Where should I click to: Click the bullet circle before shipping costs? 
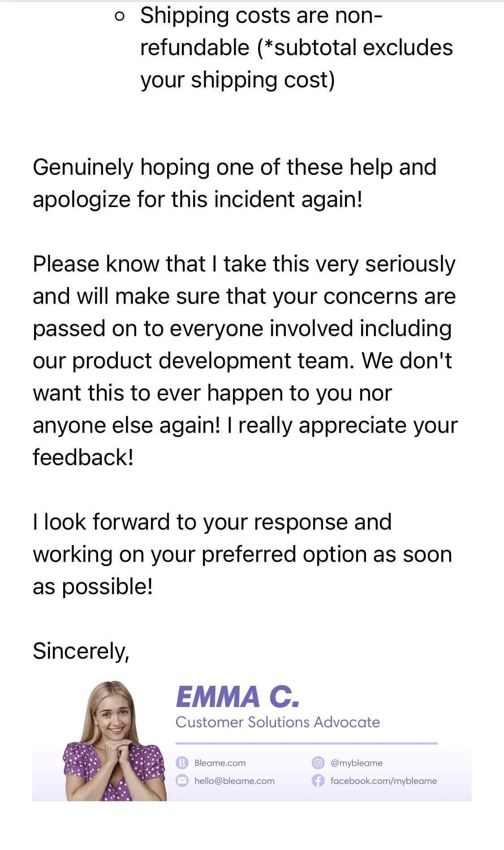119,17
